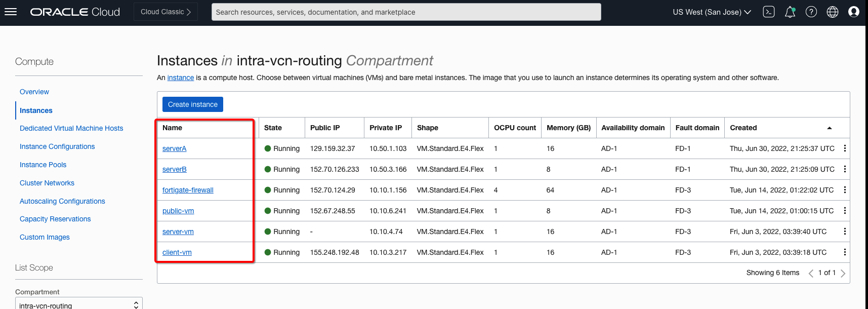
Task: Sort by the Name column header
Action: click(x=172, y=128)
